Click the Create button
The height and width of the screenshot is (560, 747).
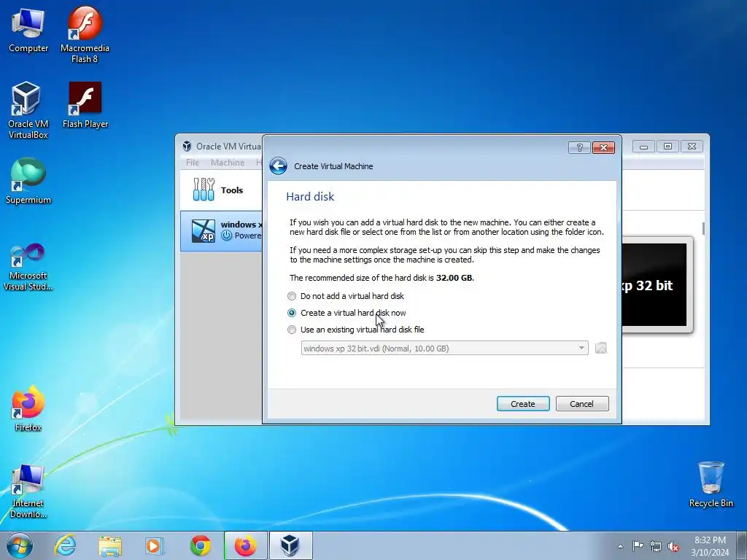tap(523, 404)
